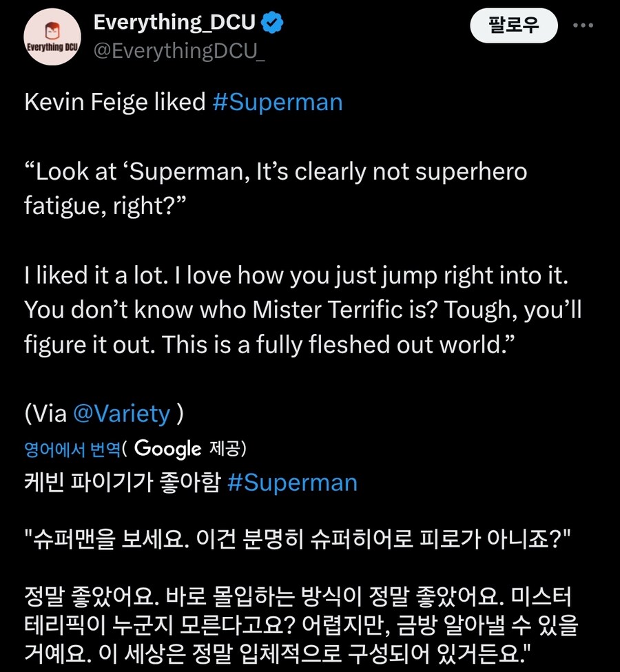This screenshot has height=672, width=620.
Task: Open the @Variety mention link
Action: pos(121,413)
